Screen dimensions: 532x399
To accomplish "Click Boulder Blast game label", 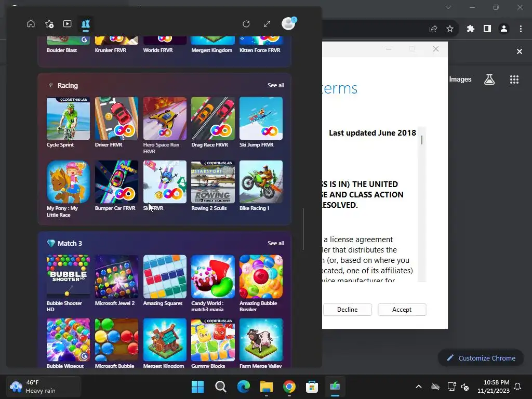I will coord(62,50).
